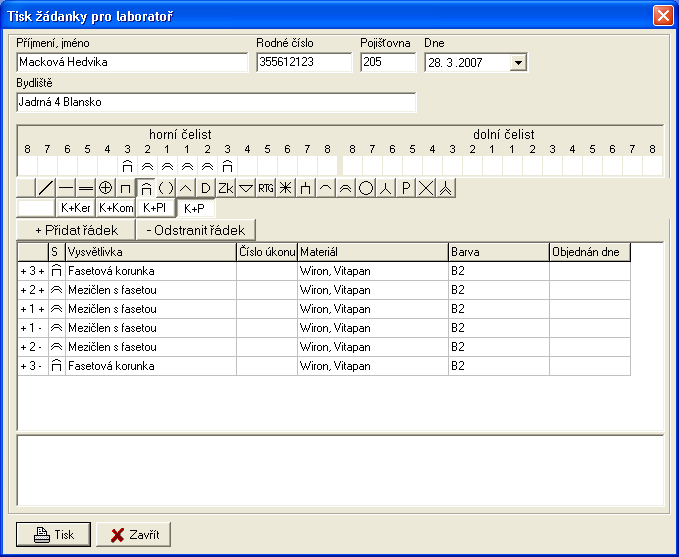
Task: Select the diagonal slash symbol tool
Action: click(x=46, y=188)
